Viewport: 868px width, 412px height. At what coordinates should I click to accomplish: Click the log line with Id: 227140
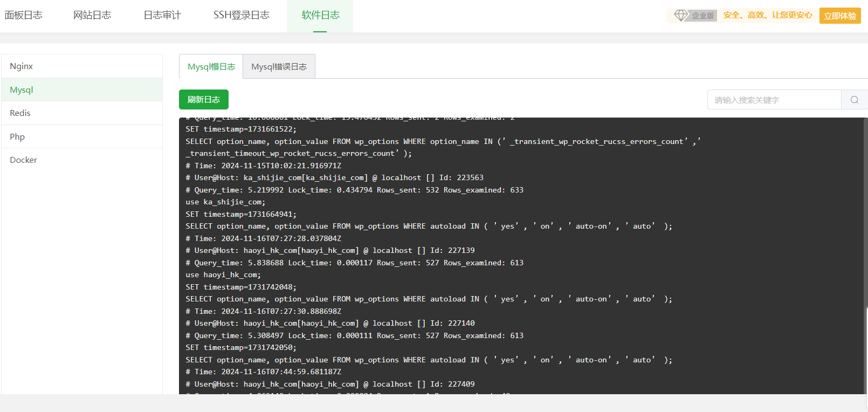(330, 323)
